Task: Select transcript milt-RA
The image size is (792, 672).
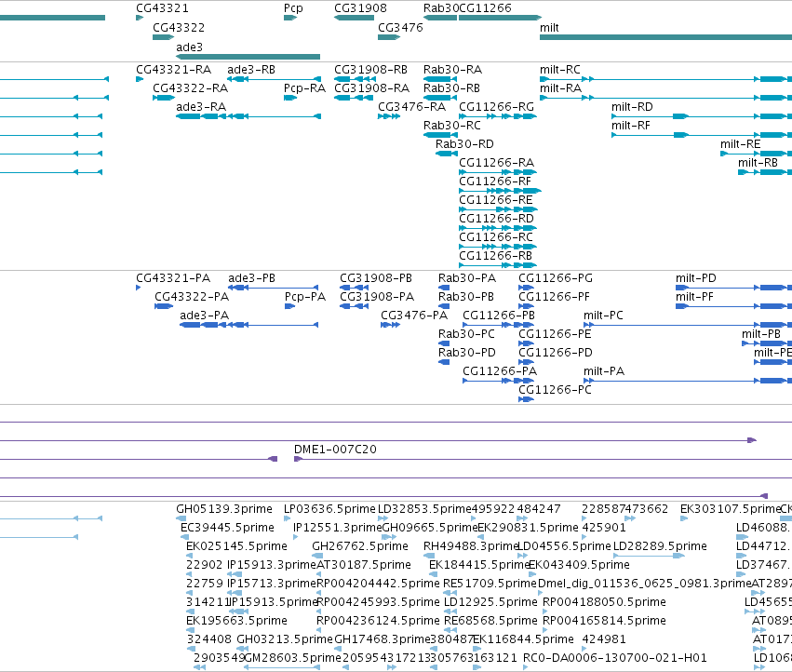Action: click(665, 98)
